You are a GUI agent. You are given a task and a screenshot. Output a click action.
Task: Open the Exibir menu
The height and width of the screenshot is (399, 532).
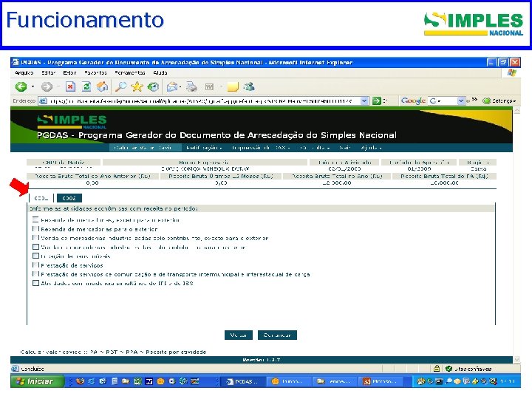69,72
